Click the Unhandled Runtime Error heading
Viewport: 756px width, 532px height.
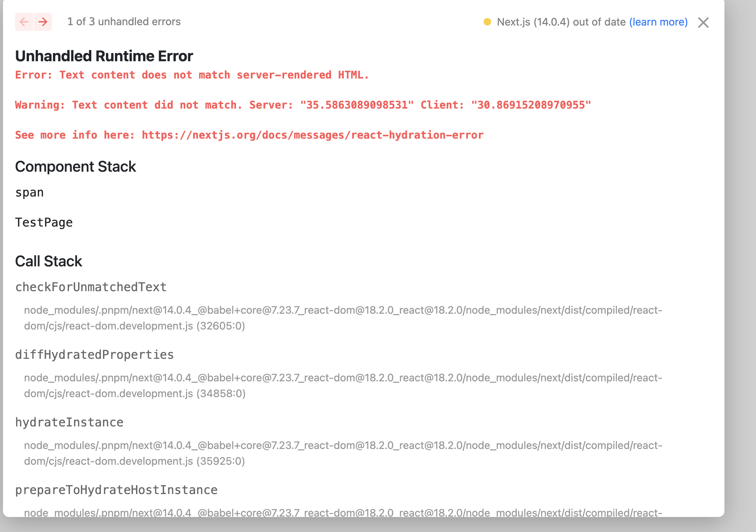pos(104,56)
